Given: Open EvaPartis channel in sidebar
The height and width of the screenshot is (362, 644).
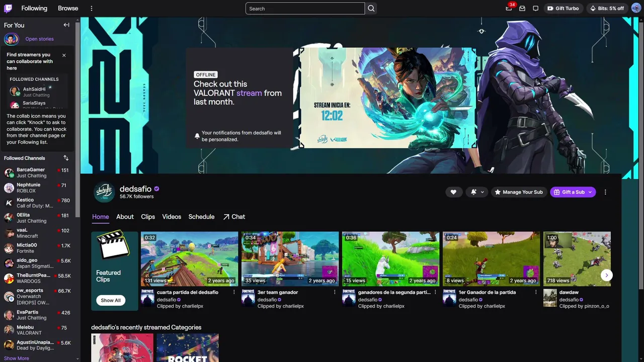Looking at the screenshot, I should [x=37, y=315].
